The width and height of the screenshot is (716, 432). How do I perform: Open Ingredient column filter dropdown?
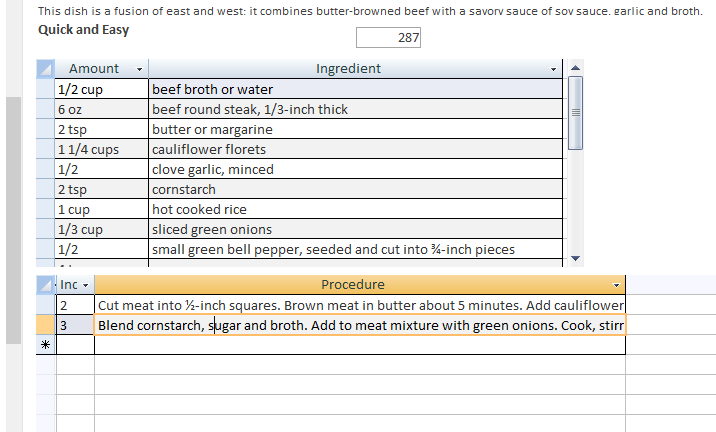point(554,69)
